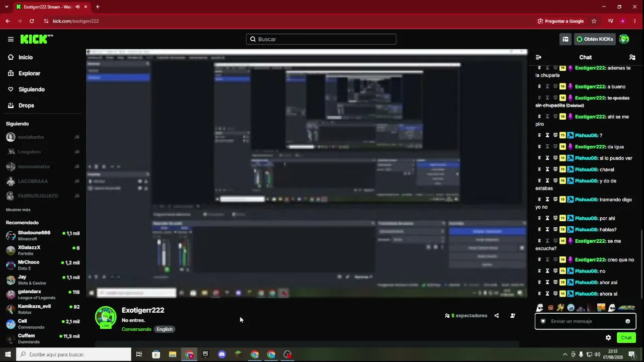Delete the "da igua" message by Exotigerr222
The height and width of the screenshot is (362, 644).
pyautogui.click(x=539, y=147)
